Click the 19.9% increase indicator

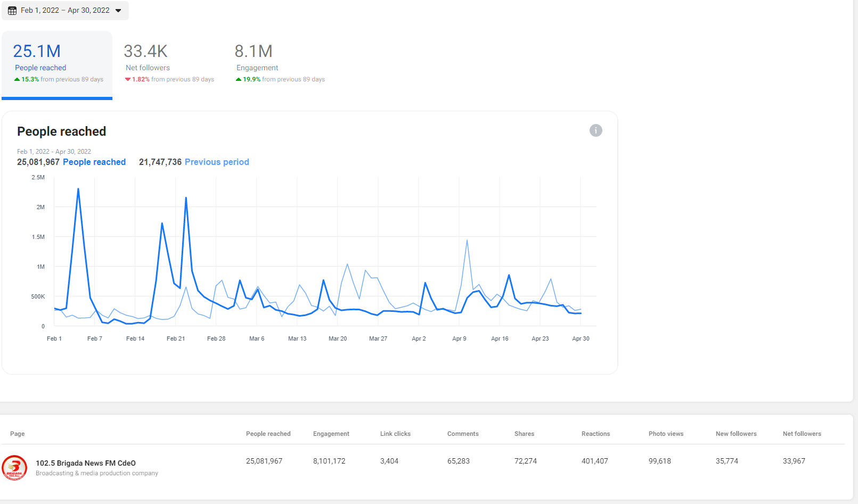248,79
